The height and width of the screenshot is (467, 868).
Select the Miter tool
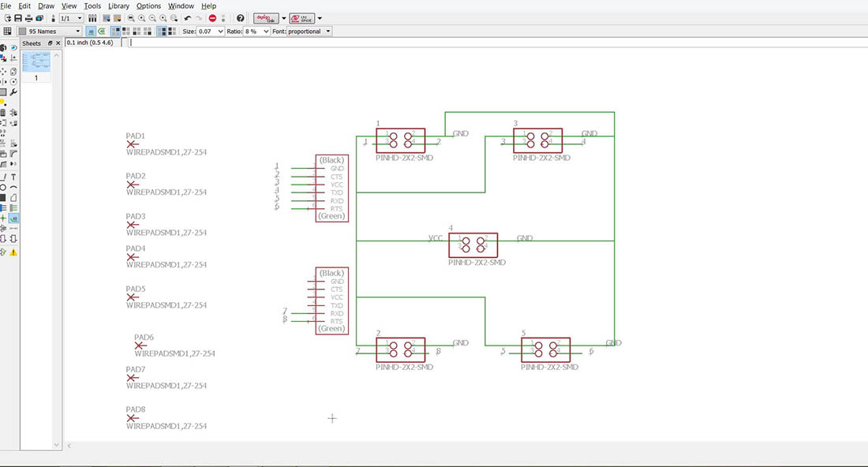[x=13, y=153]
